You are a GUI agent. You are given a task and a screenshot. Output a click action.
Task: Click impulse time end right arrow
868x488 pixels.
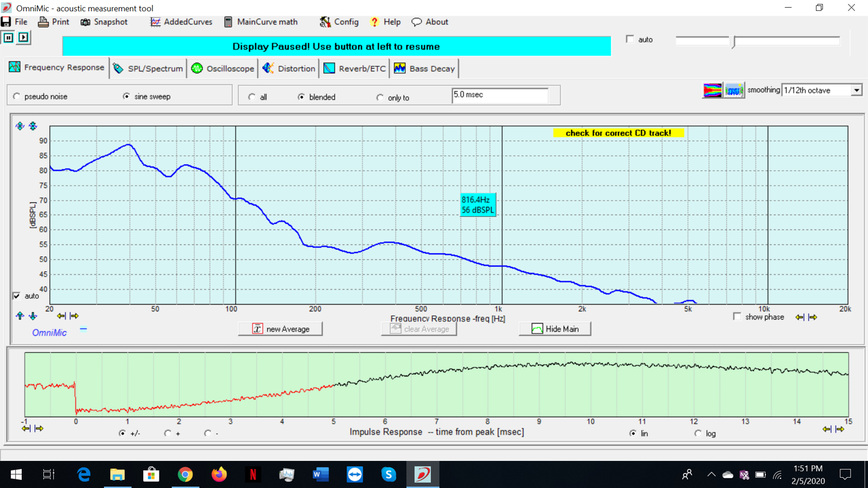click(x=840, y=429)
